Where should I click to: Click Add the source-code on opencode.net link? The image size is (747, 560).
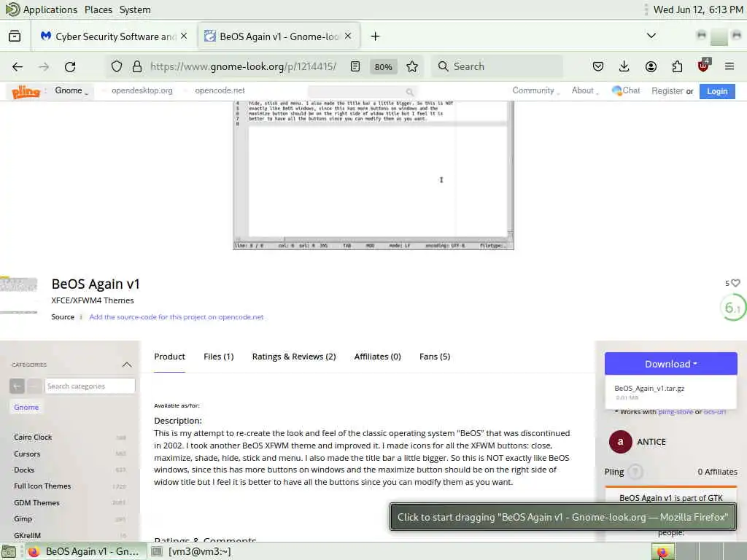(x=177, y=317)
